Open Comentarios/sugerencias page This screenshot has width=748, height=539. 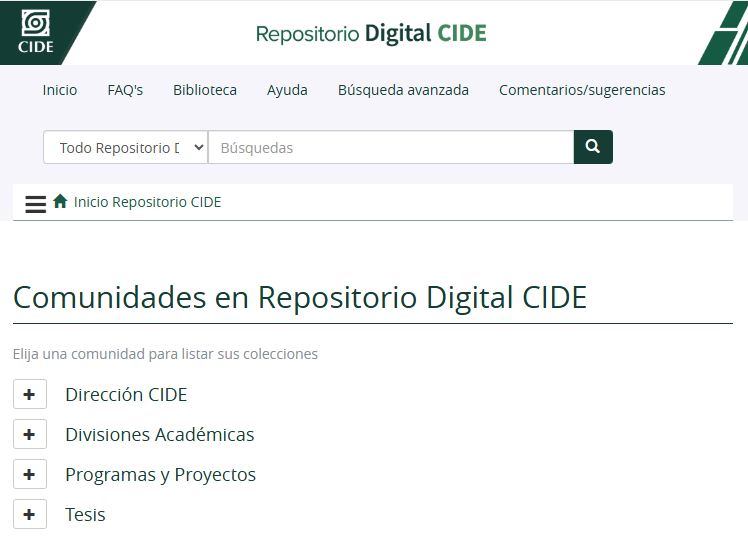coord(582,90)
